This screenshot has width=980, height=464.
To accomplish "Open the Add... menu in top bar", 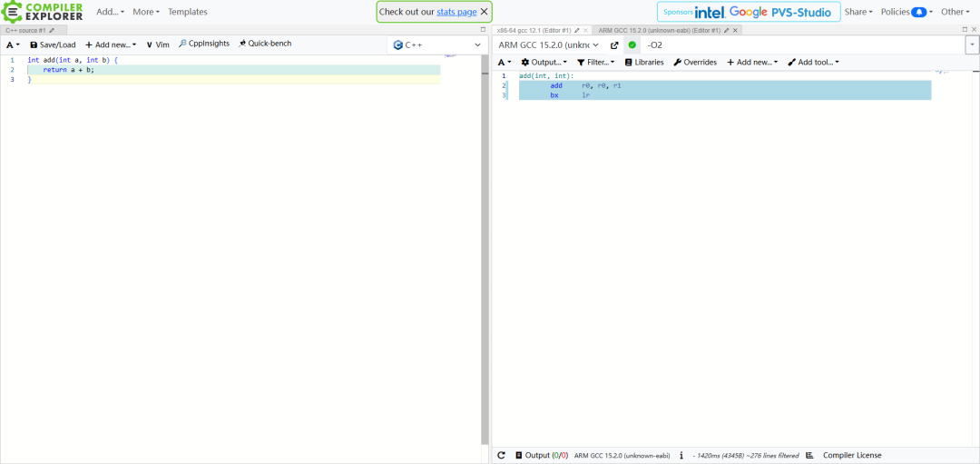I will point(110,12).
